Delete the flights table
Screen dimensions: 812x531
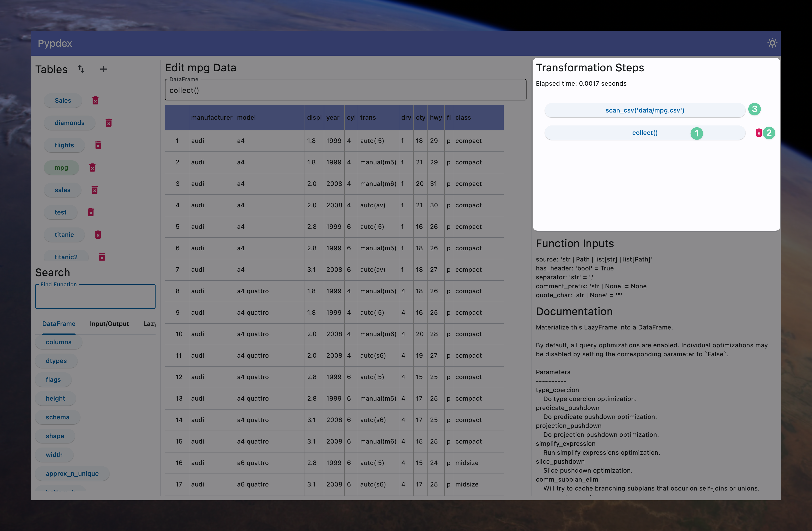pos(98,145)
